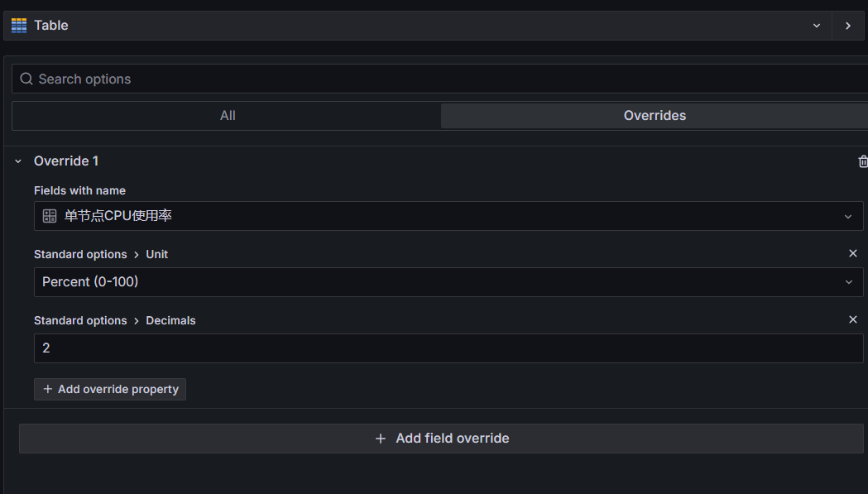Click the Override 1 header title
This screenshot has width=868, height=494.
point(66,161)
